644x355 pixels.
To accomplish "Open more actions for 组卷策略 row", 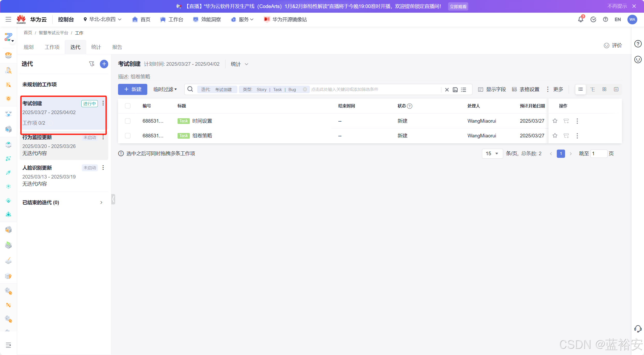I will tap(577, 136).
